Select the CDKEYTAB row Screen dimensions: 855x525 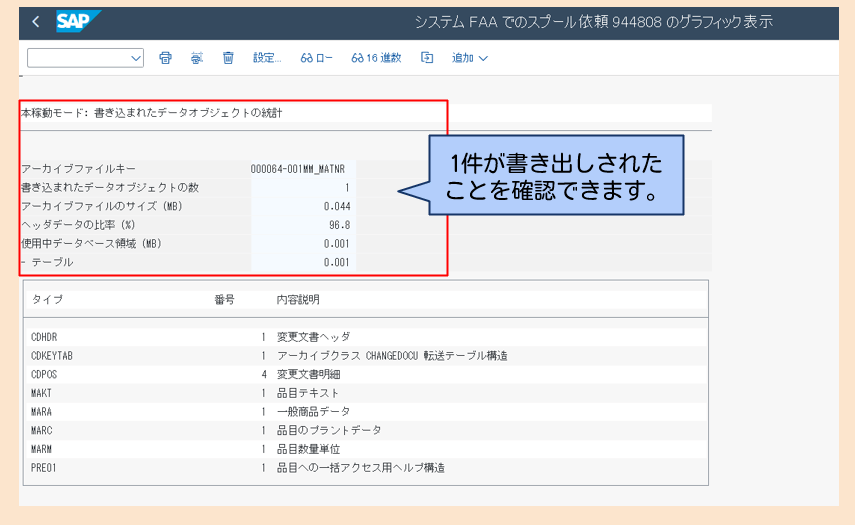[x=366, y=355]
